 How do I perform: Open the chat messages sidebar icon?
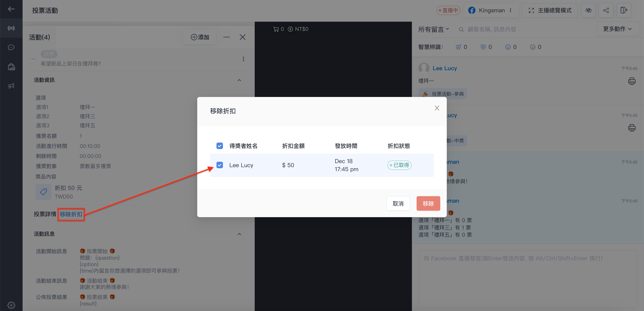click(11, 47)
